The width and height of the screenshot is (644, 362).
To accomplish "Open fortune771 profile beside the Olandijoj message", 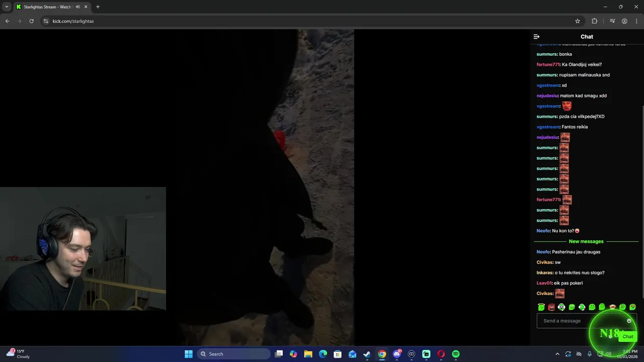I will [548, 64].
